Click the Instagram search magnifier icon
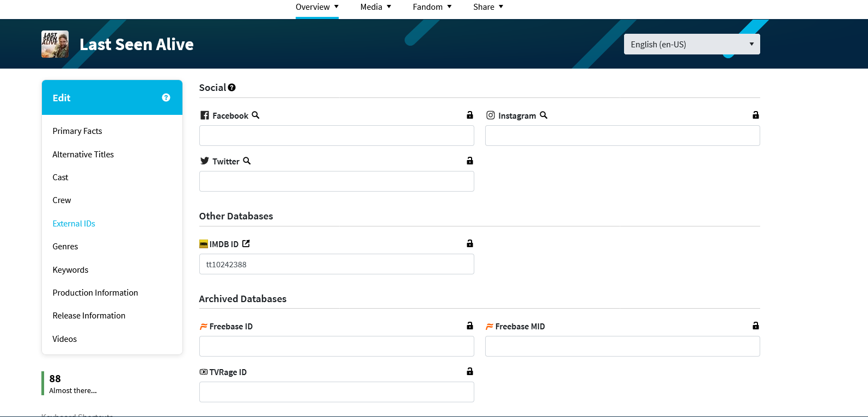Screen dimensions: 868x417 coord(543,115)
